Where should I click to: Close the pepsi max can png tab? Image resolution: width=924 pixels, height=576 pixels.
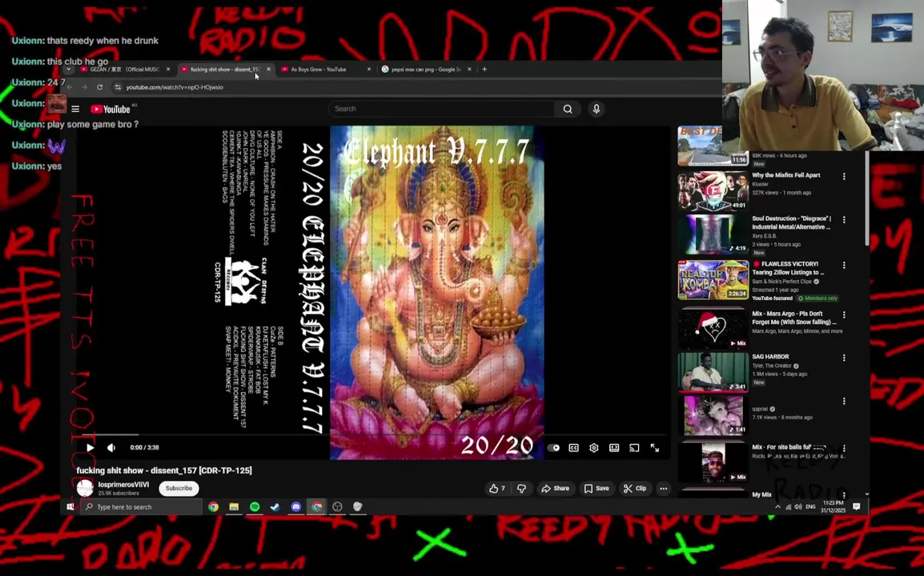coord(469,70)
